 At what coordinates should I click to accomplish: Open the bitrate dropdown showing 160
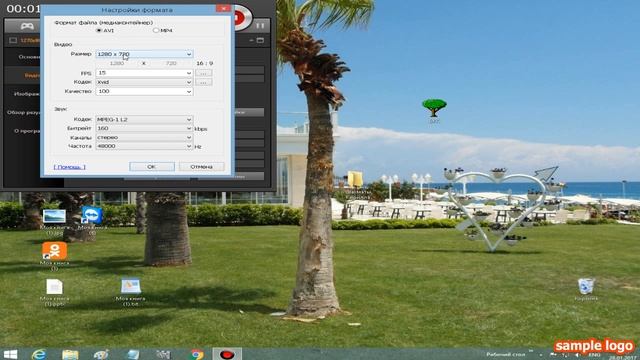pos(144,128)
